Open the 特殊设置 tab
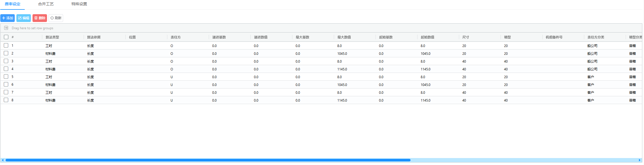 (79, 4)
